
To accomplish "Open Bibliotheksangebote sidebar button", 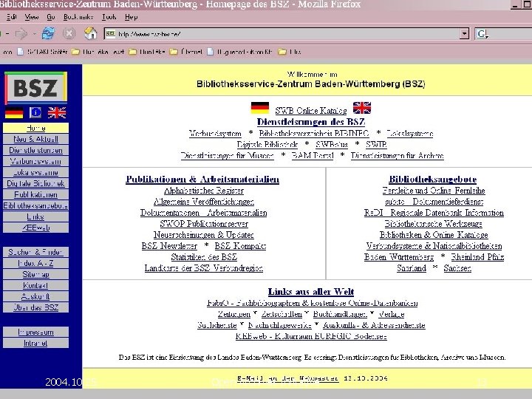I will point(35,205).
